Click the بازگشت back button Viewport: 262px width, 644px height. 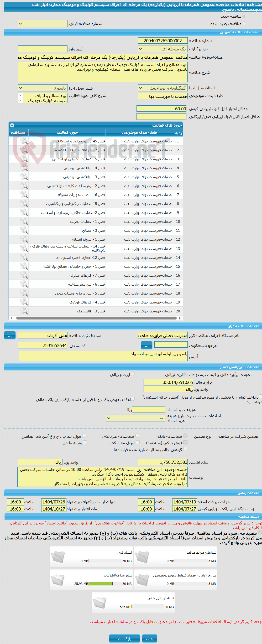[x=124, y=638]
